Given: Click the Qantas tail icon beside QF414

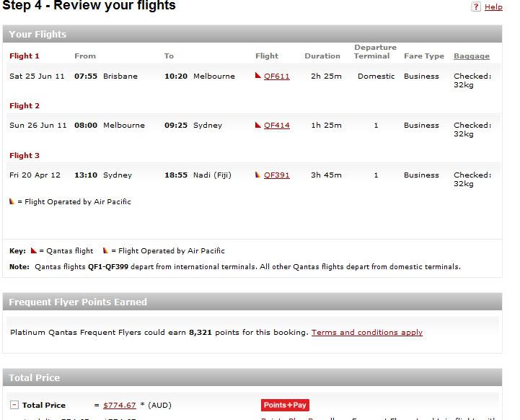Looking at the screenshot, I should 258,125.
